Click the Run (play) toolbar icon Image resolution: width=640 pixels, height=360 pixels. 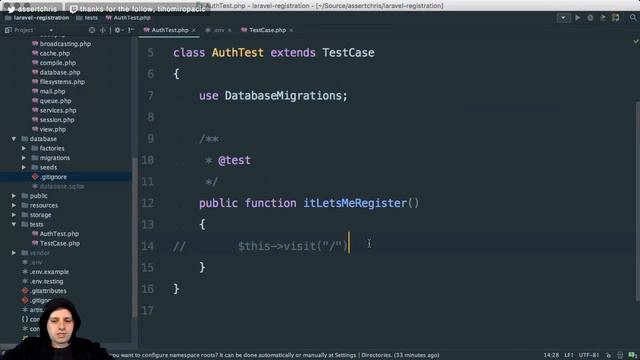[578, 18]
